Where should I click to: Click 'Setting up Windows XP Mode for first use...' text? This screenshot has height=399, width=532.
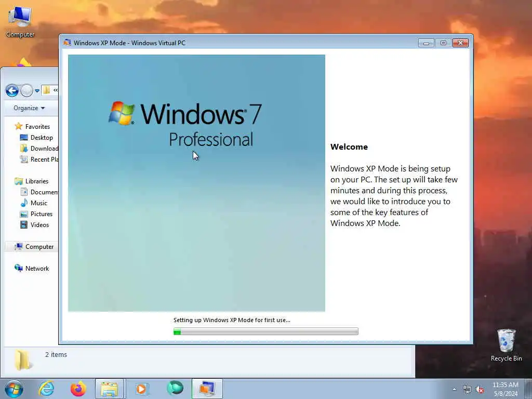[232, 320]
